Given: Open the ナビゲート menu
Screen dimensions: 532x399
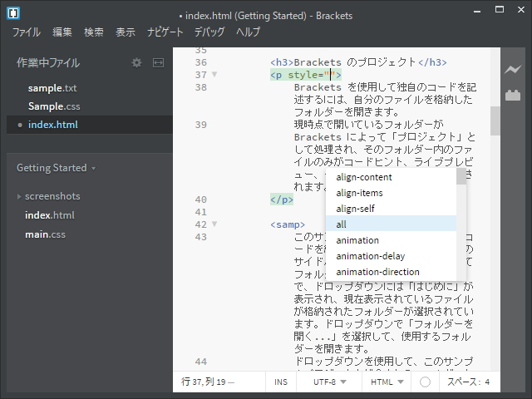Looking at the screenshot, I should (x=165, y=32).
